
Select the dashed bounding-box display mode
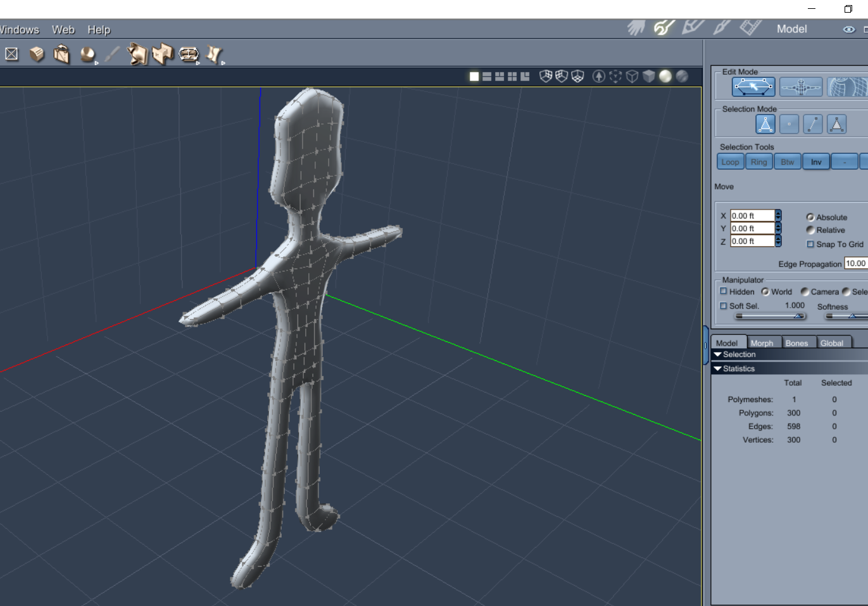(615, 76)
